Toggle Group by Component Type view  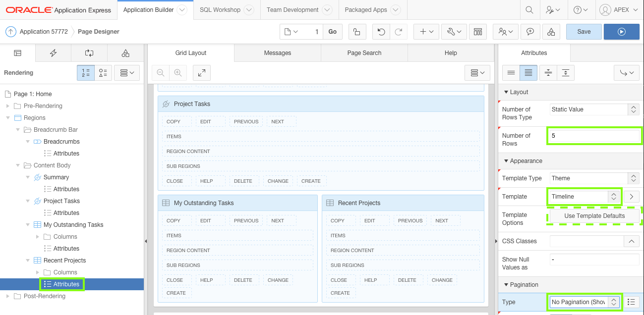tap(103, 73)
